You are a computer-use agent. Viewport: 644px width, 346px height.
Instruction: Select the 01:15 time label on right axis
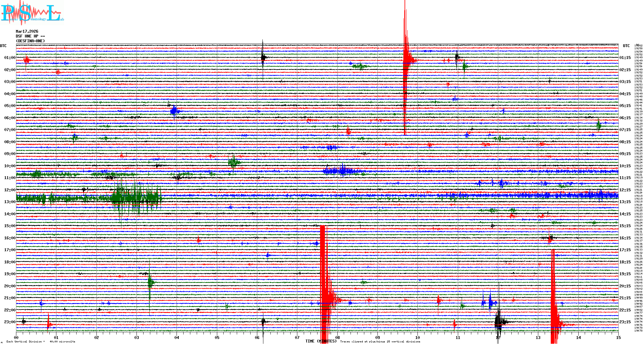(625, 58)
